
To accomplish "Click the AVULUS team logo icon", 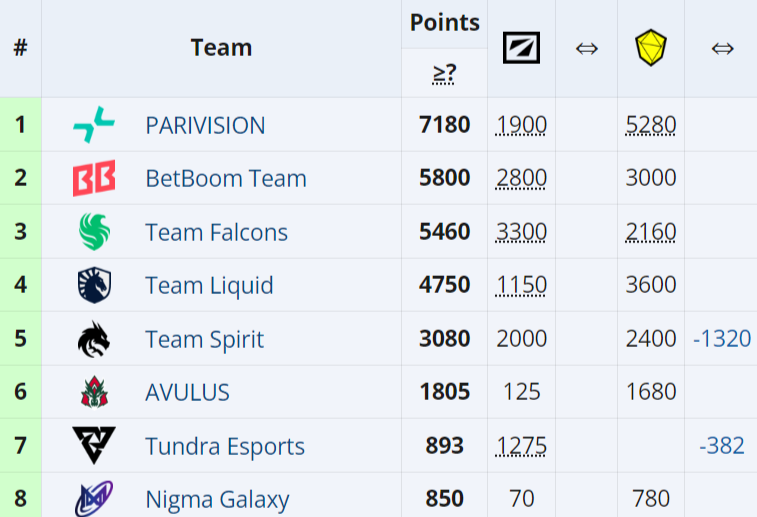I will [x=94, y=392].
